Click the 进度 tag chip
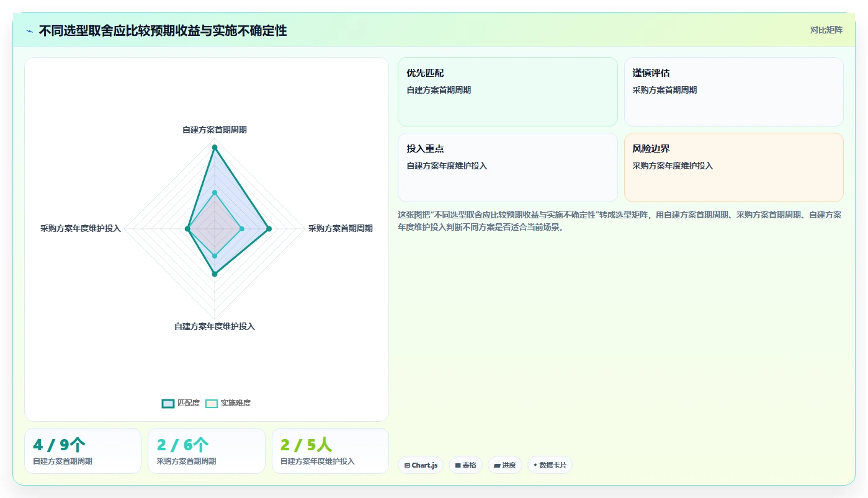The height and width of the screenshot is (498, 868). (x=505, y=465)
